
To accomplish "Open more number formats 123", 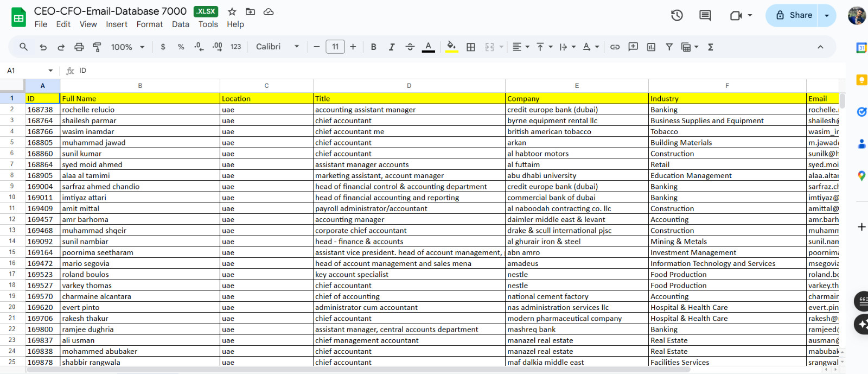I will point(235,47).
